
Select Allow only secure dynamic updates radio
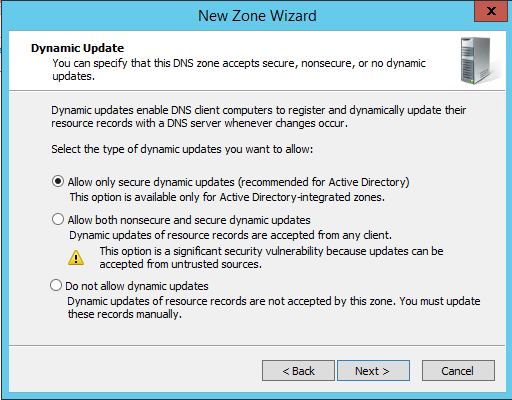point(58,182)
